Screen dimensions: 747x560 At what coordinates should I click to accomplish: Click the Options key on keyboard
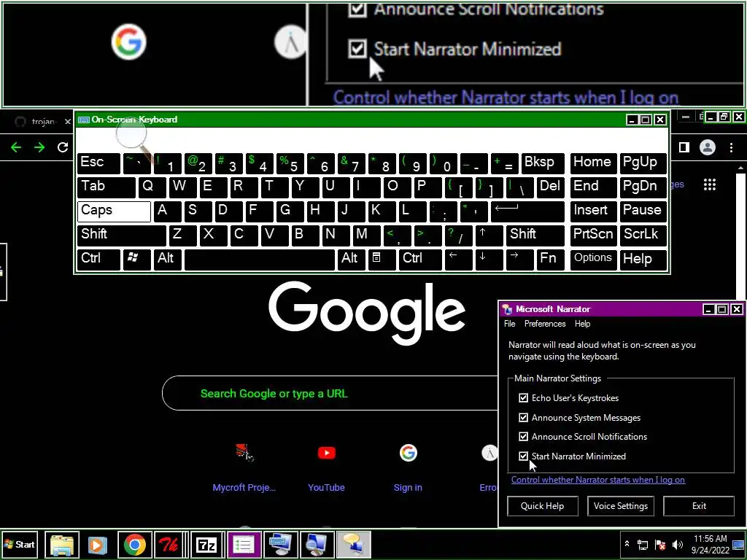pos(593,259)
